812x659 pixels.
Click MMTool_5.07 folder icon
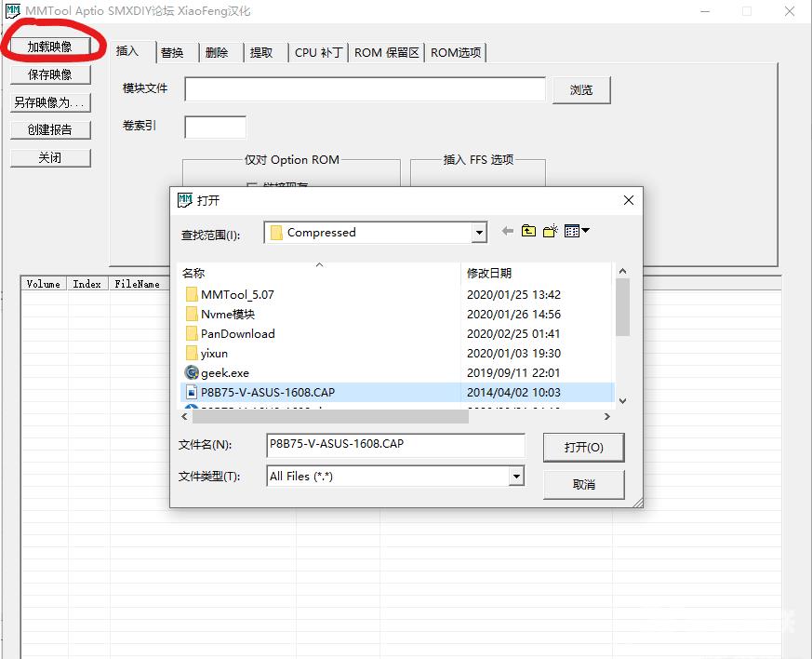[191, 295]
